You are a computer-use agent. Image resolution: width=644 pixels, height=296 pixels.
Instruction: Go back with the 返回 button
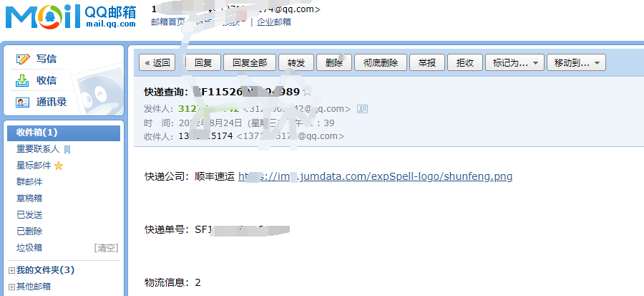point(157,62)
